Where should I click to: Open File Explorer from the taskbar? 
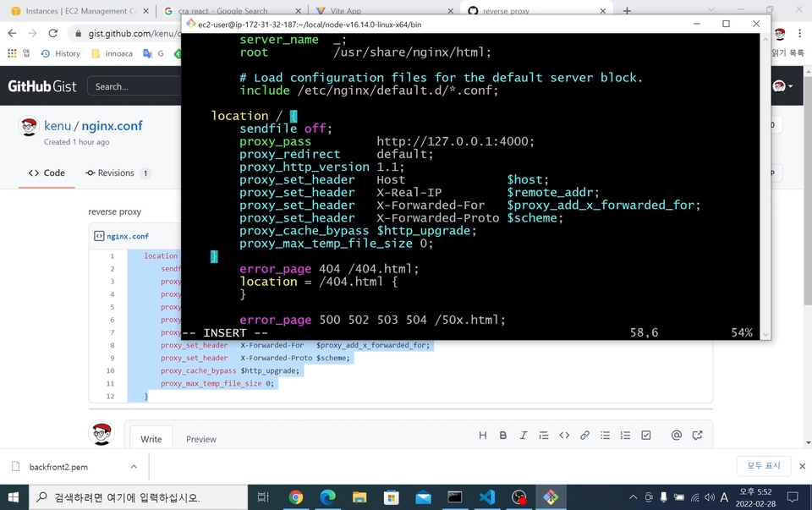359,497
